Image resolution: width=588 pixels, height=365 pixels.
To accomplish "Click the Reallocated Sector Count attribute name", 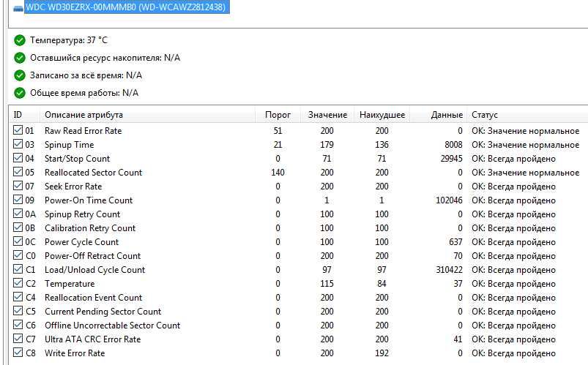I will tap(94, 173).
